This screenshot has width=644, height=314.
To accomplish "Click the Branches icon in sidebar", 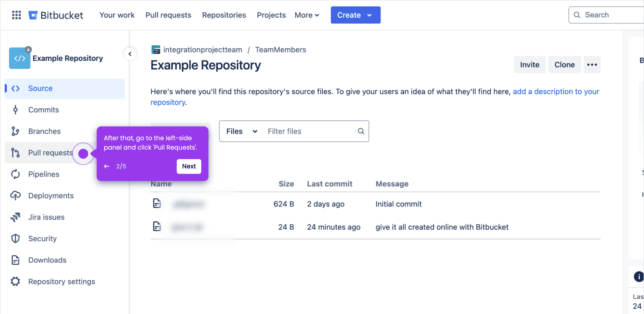I will point(15,131).
